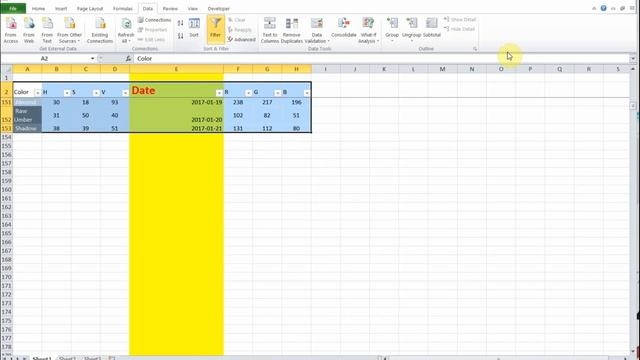Viewport: 640px width, 360px height.
Task: Open From Other Sources menu
Action: [x=69, y=30]
